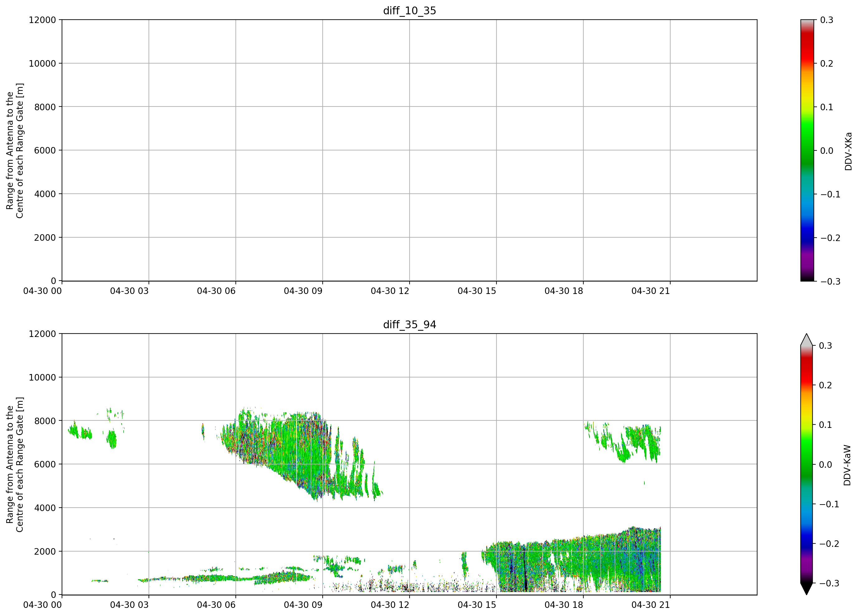The height and width of the screenshot is (616, 859).
Task: Click the 0.2 tick on DDV-KaW colorbar
Action: pos(826,385)
